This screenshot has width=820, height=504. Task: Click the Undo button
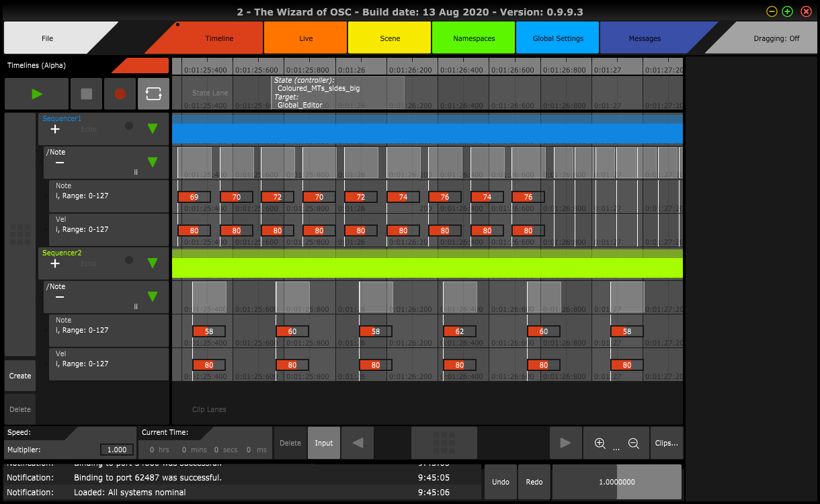point(501,482)
